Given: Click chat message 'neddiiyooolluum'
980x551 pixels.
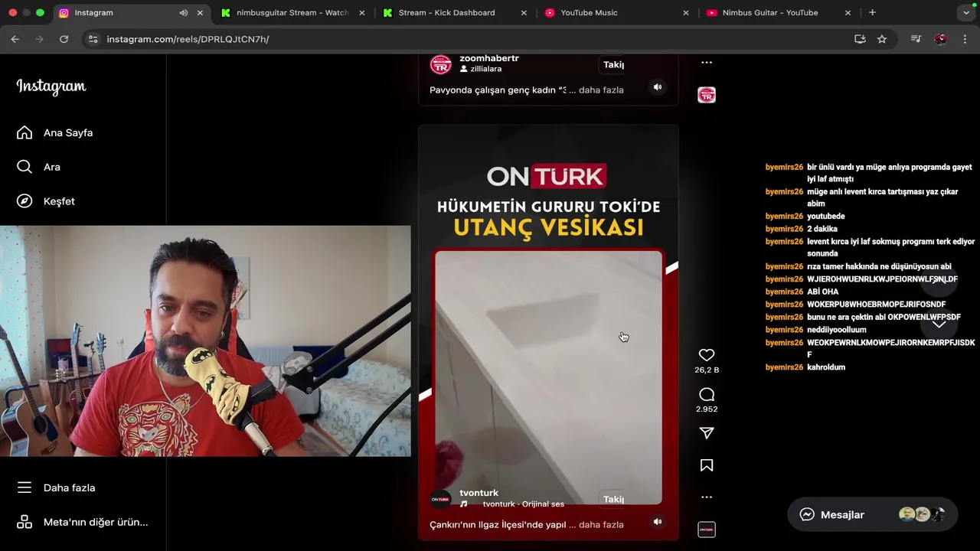Looking at the screenshot, I should coord(837,330).
